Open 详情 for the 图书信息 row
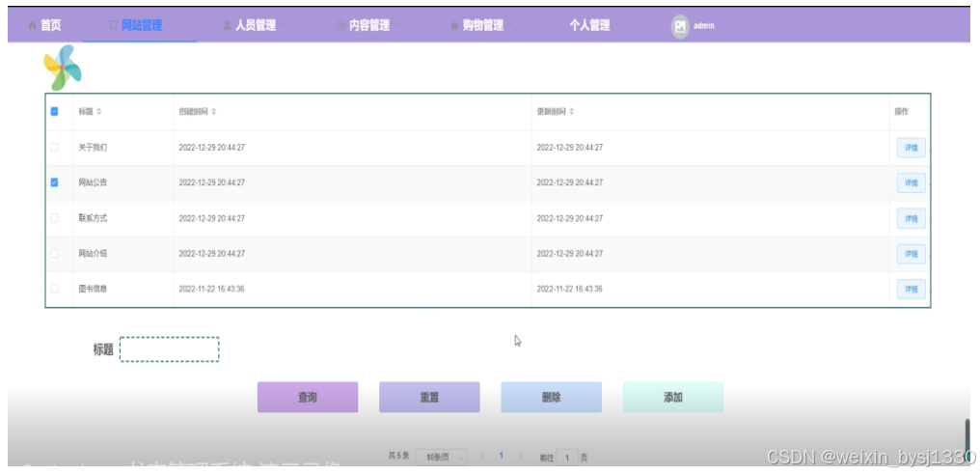The height and width of the screenshot is (475, 980). point(912,289)
